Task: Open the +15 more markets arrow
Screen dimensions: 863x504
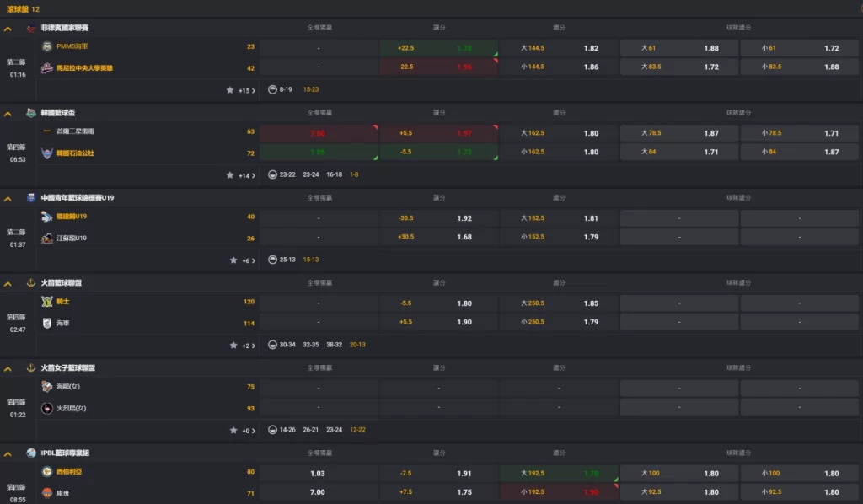Action: click(253, 90)
